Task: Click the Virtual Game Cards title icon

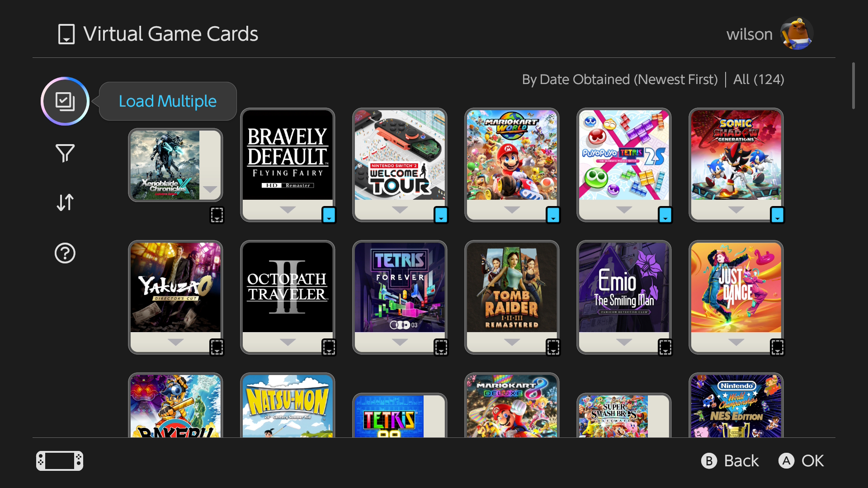Action: [66, 34]
